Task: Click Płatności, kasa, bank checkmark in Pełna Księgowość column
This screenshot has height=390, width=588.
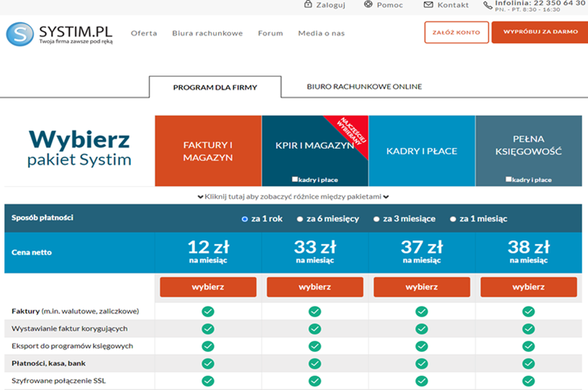Action: pyautogui.click(x=528, y=363)
